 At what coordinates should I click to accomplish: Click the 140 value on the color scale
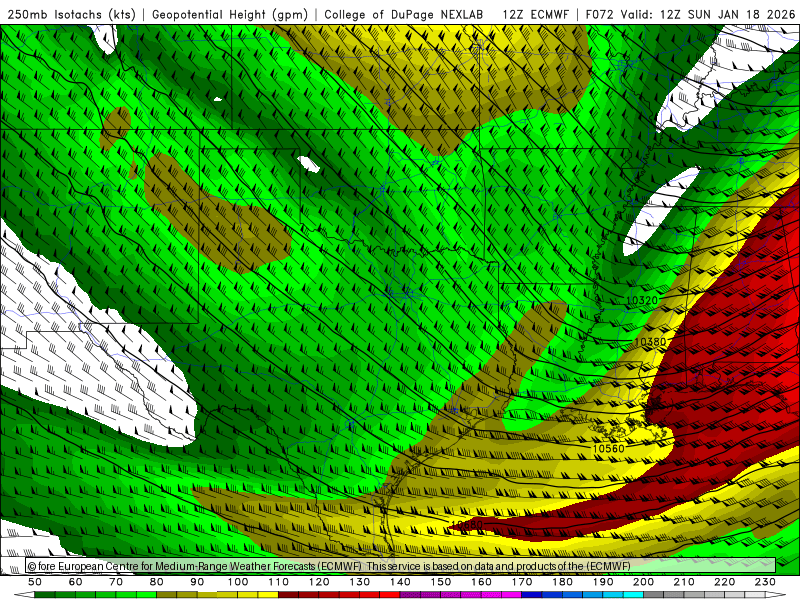pos(400,582)
